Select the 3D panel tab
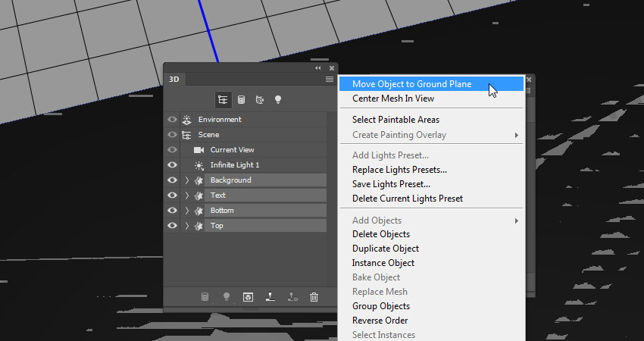This screenshot has width=644, height=341. coord(174,80)
